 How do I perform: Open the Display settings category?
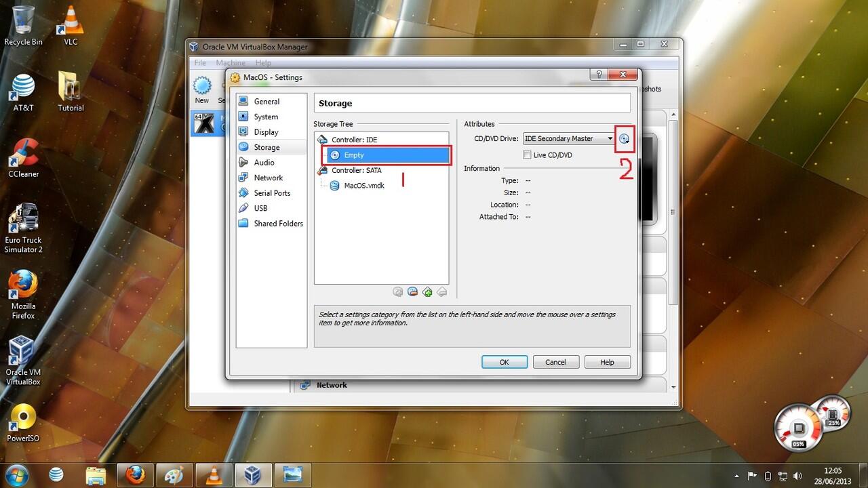271,131
